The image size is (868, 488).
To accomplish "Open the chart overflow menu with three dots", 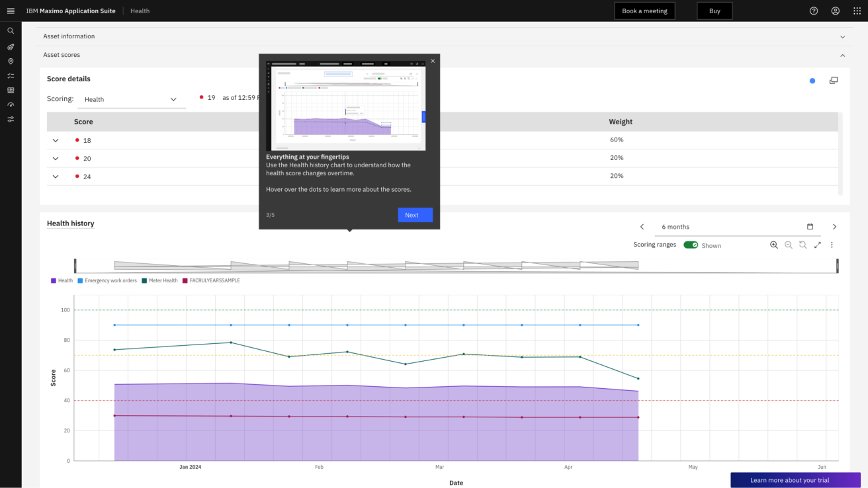I will 832,245.
